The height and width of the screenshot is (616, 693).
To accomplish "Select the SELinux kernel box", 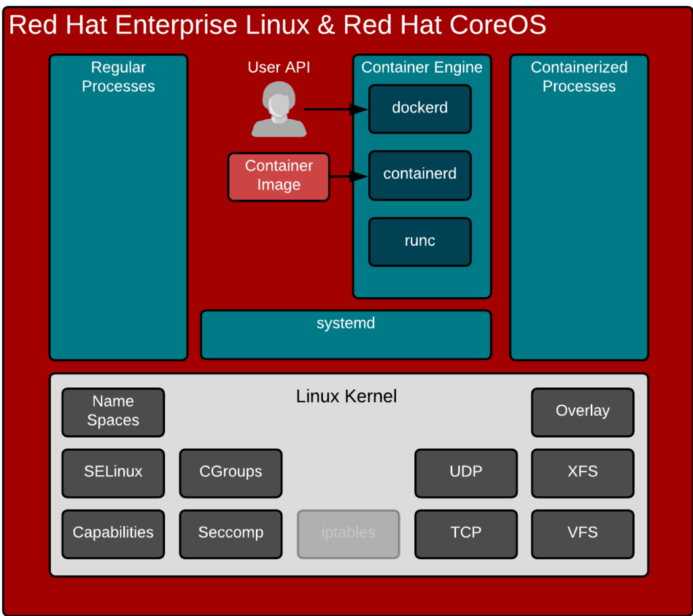I will pyautogui.click(x=113, y=473).
